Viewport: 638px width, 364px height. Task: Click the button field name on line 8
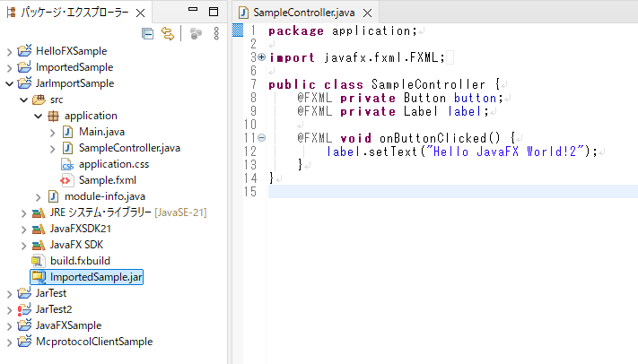[475, 98]
